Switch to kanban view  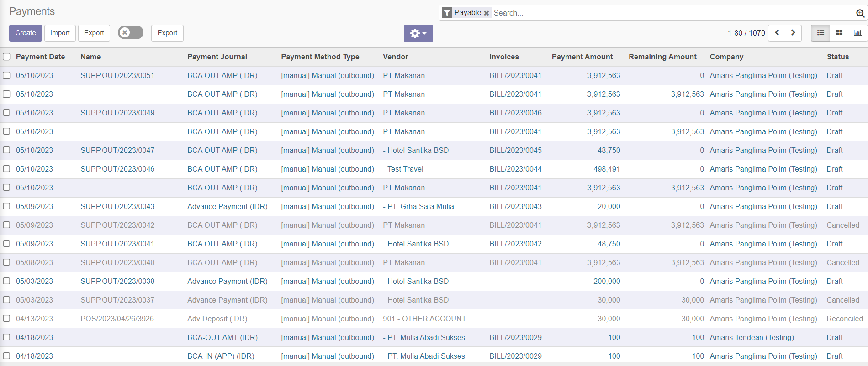[839, 33]
